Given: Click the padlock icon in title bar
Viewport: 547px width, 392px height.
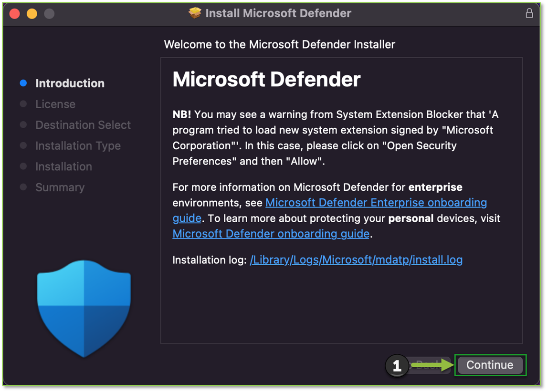Looking at the screenshot, I should pyautogui.click(x=529, y=13).
